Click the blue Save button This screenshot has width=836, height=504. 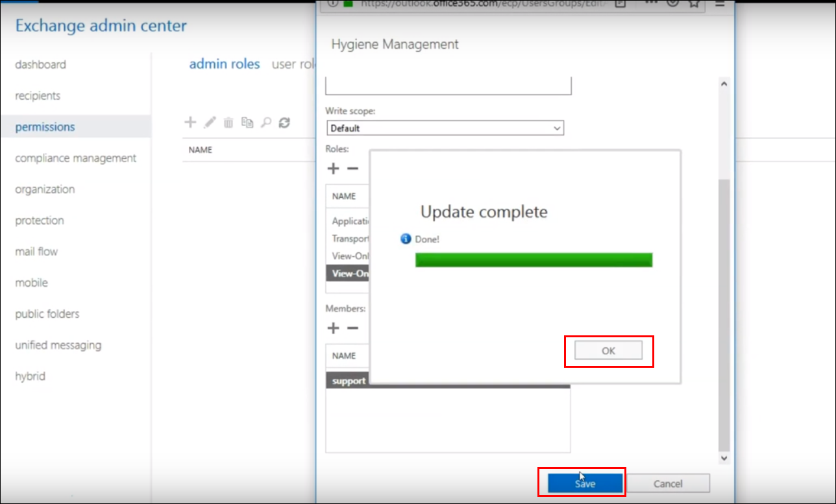click(585, 483)
